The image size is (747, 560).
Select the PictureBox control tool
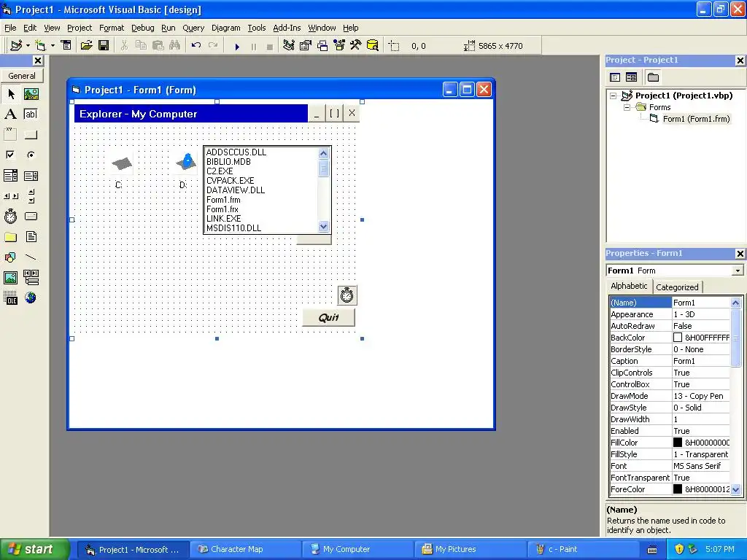[31, 94]
